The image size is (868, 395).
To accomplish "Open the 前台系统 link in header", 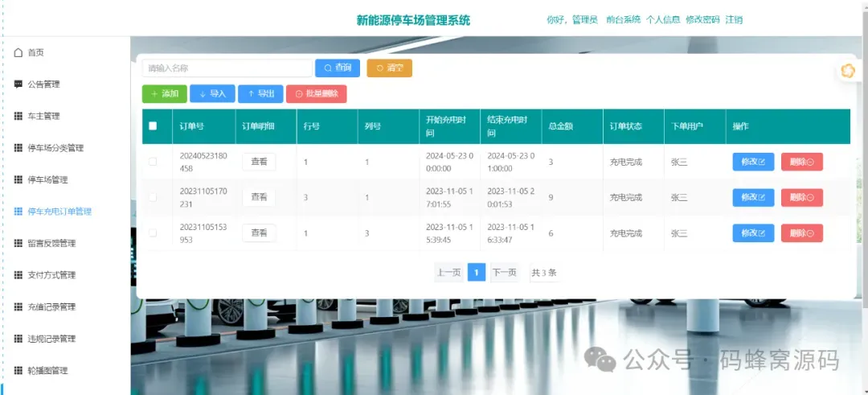I will click(624, 19).
